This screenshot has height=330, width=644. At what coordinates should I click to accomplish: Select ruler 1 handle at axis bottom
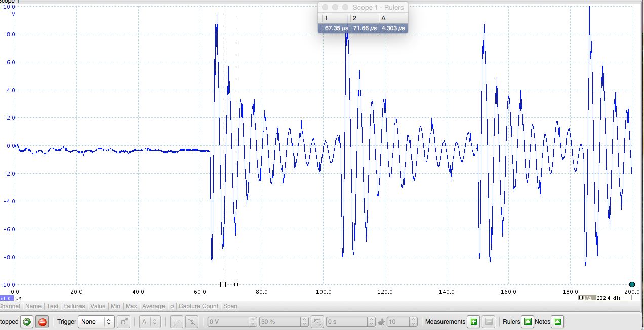(x=223, y=284)
